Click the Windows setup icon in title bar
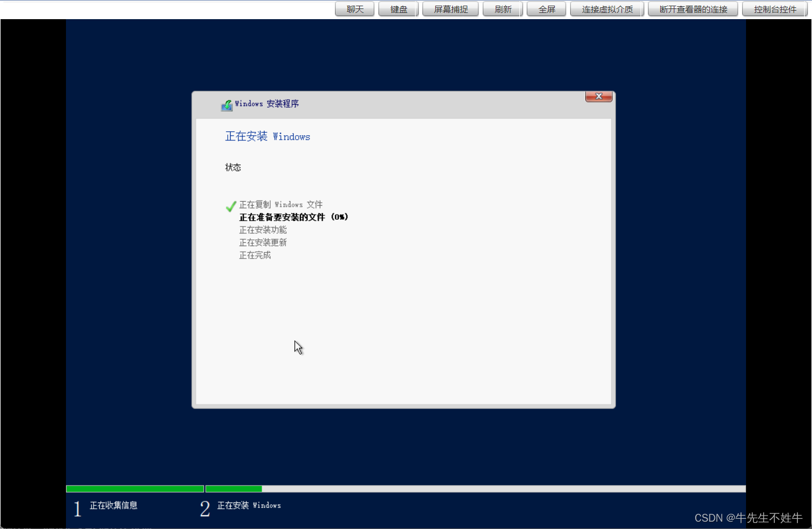 [x=227, y=105]
